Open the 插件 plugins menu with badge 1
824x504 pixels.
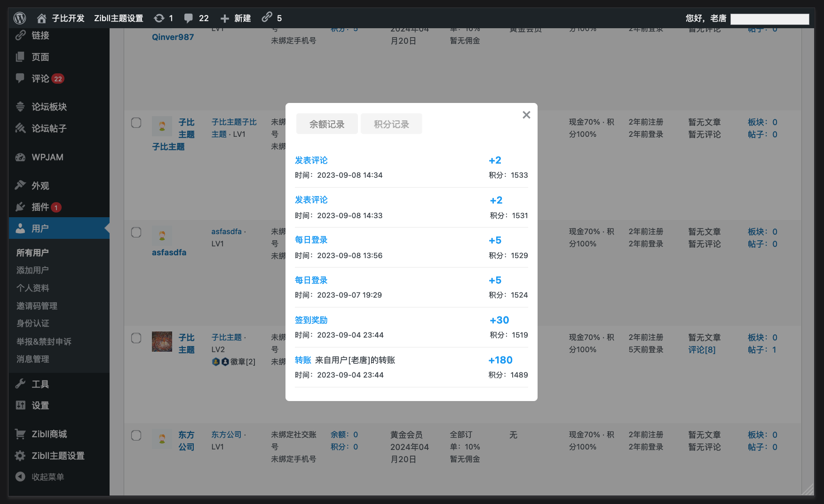point(20,207)
